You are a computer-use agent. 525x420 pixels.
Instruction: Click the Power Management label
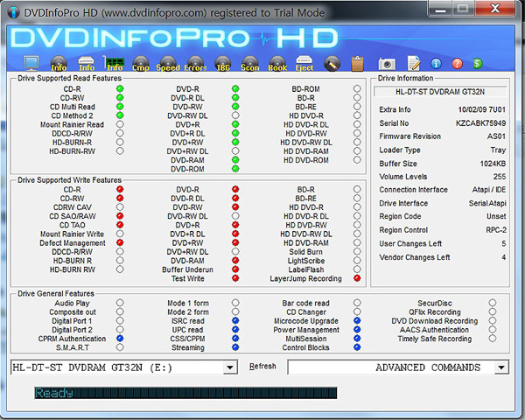tap(306, 330)
